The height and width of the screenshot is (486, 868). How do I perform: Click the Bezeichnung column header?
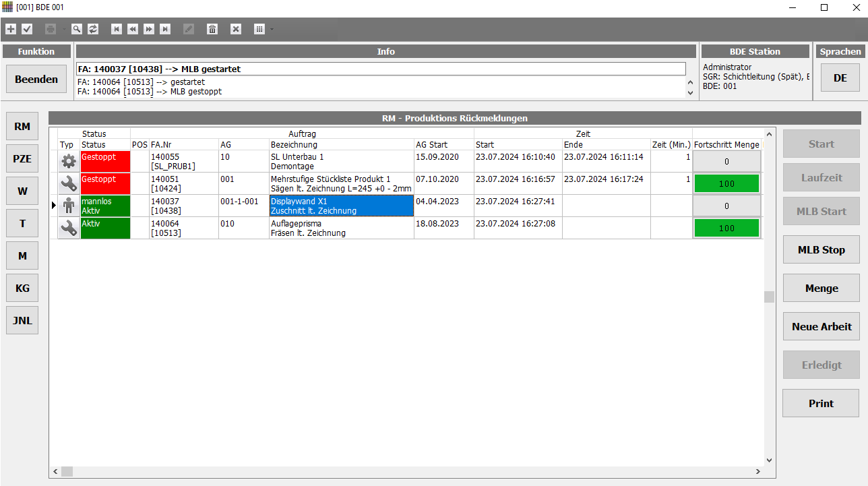pos(341,144)
